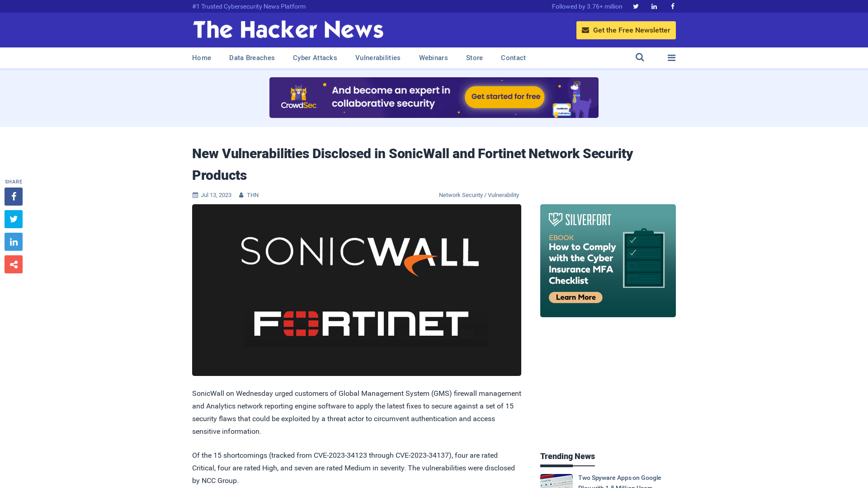Click Learn More on Silverfort ebook
The height and width of the screenshot is (488, 868).
coord(575,297)
